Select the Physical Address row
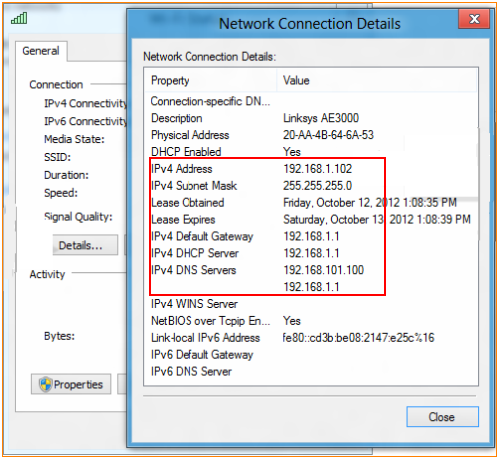 311,135
